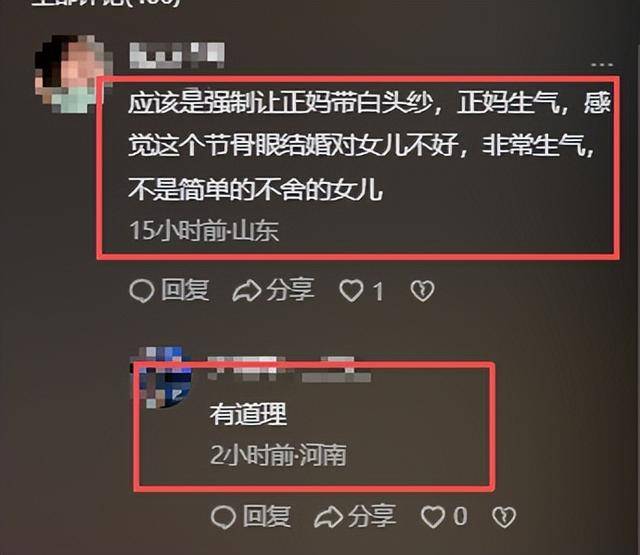The width and height of the screenshot is (640, 555).
Task: Dislike the Shandong comment with the broken heart
Action: pos(422,291)
